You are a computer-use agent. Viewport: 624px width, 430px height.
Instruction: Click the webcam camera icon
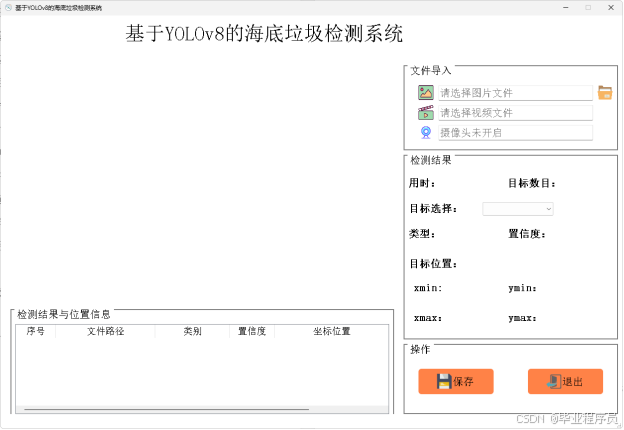point(426,132)
